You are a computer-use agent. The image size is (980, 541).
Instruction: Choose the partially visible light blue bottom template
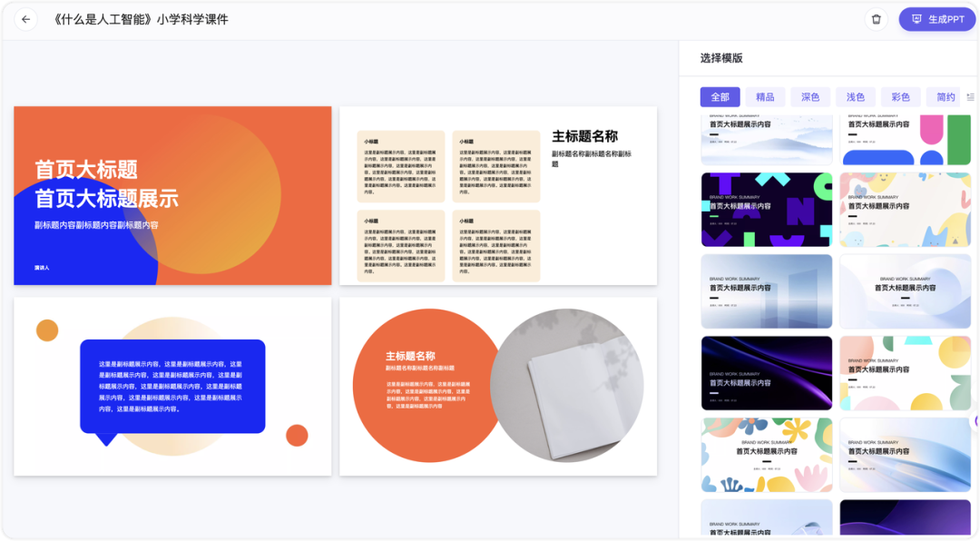(767, 518)
